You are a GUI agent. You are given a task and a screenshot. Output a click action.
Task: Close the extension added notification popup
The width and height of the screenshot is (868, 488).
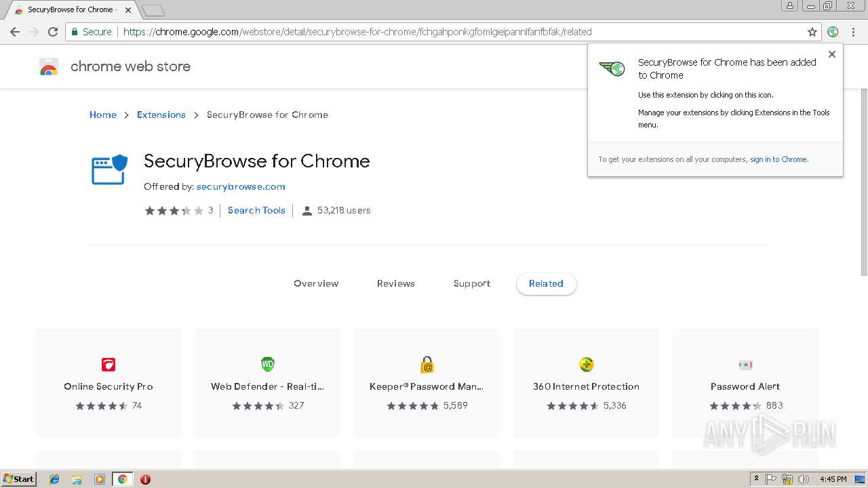pyautogui.click(x=832, y=54)
